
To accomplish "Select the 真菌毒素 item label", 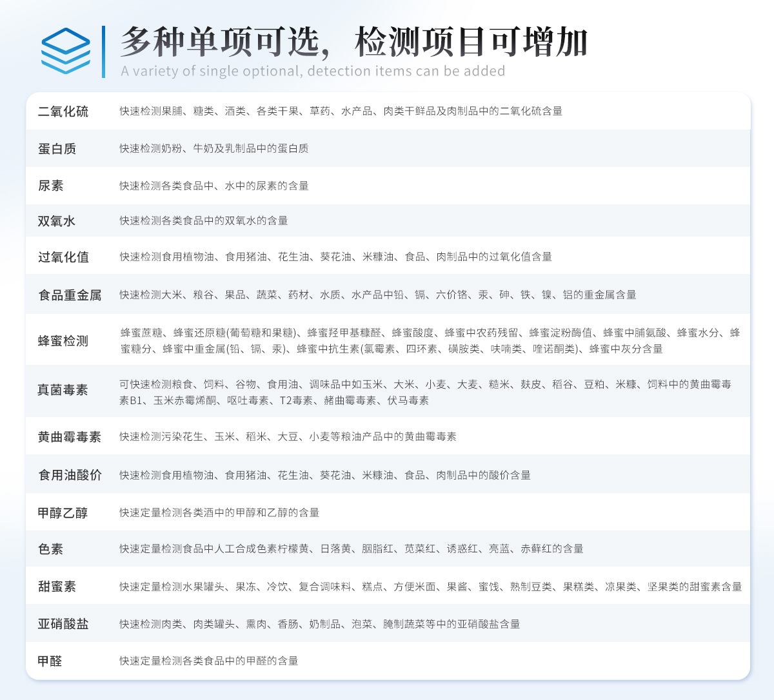I will [63, 390].
